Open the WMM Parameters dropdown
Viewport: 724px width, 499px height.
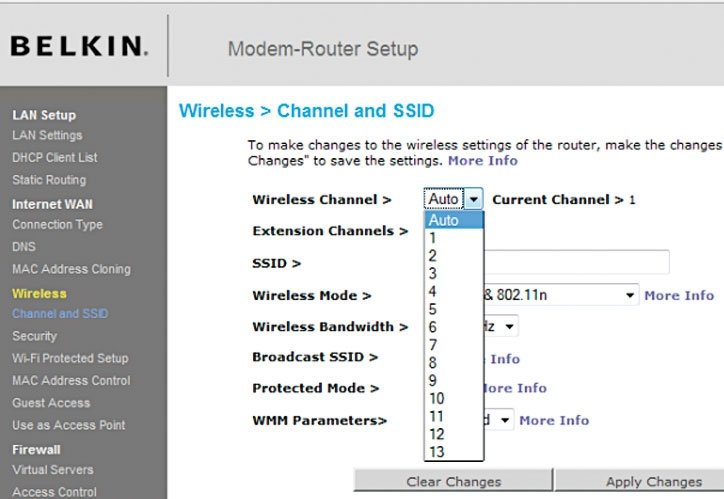pyautogui.click(x=499, y=420)
